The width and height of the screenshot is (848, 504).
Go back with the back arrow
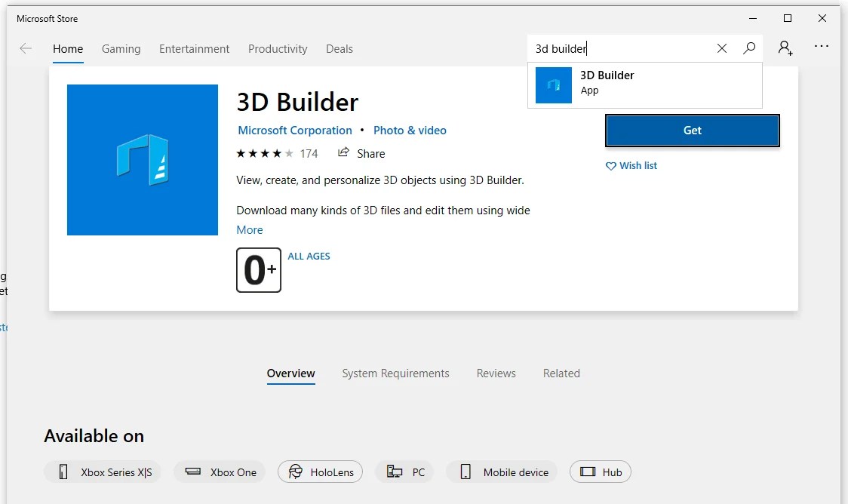point(26,49)
